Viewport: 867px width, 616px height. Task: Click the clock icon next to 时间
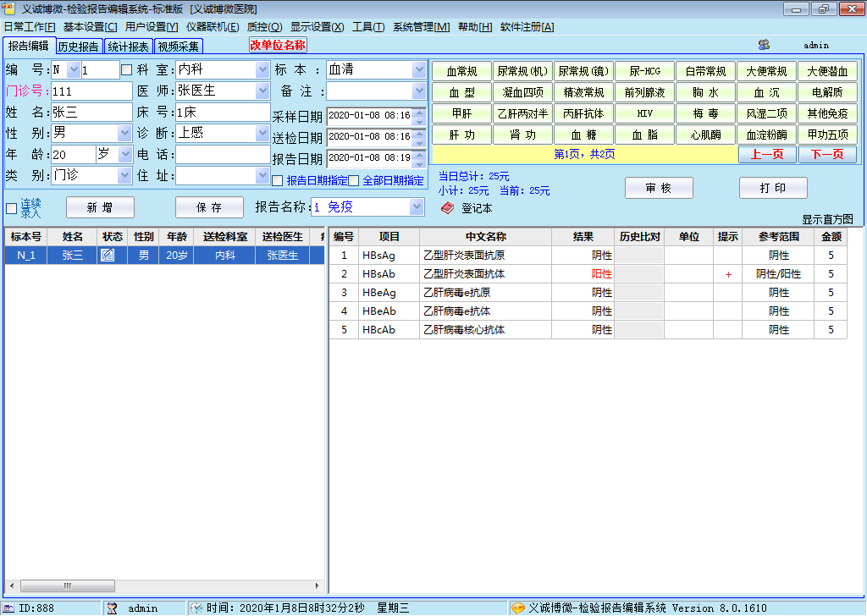point(196,608)
